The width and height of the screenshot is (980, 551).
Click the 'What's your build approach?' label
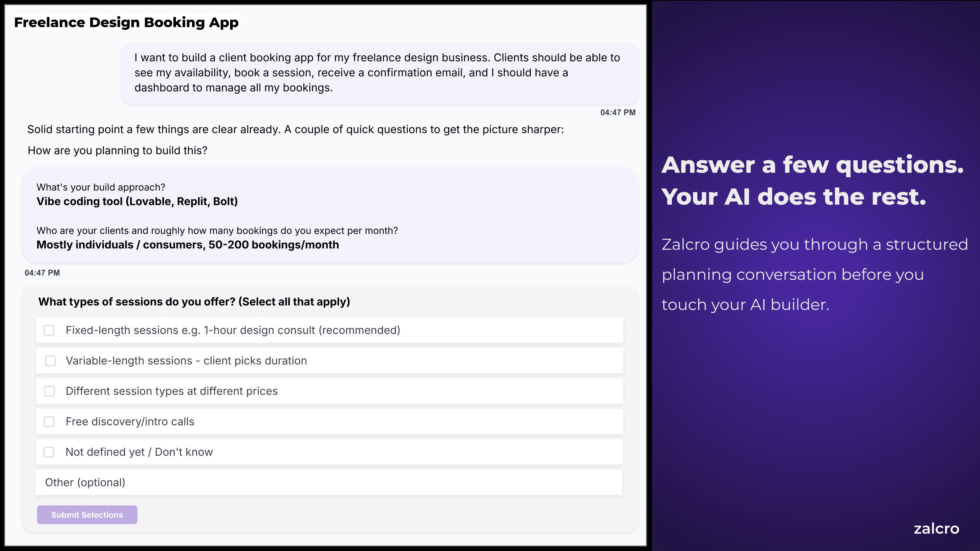101,187
